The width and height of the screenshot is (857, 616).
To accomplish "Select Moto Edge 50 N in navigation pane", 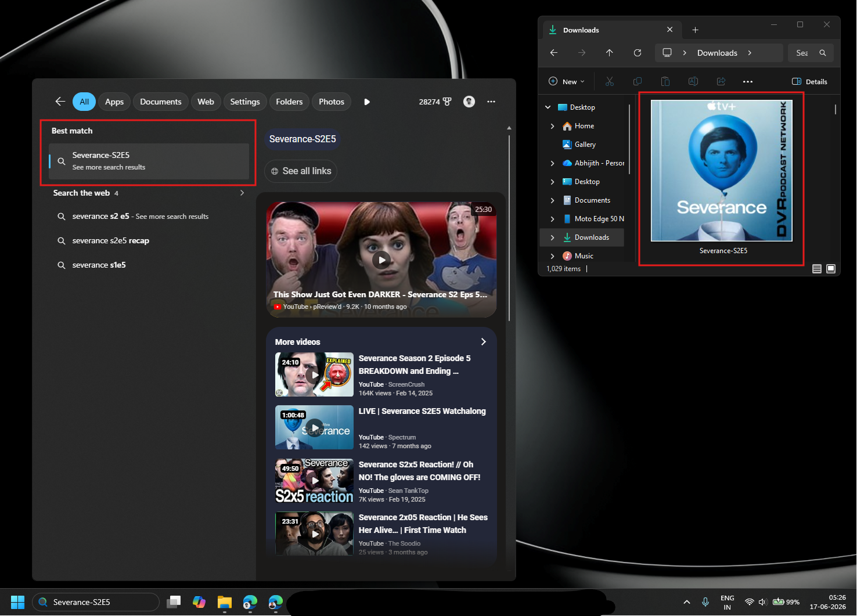I will tap(594, 219).
